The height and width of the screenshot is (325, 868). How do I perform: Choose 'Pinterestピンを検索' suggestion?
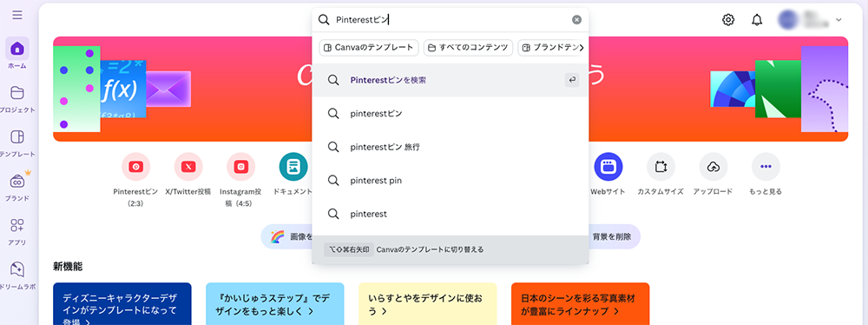(450, 80)
